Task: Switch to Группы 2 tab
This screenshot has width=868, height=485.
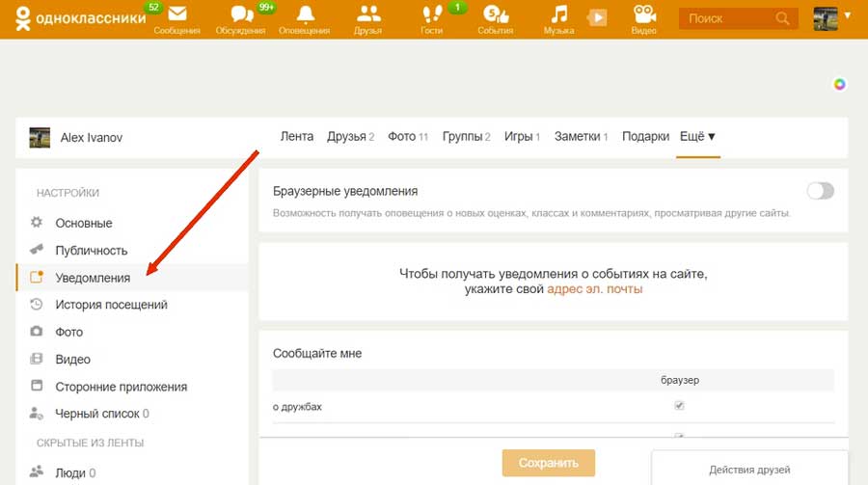Action: point(466,136)
